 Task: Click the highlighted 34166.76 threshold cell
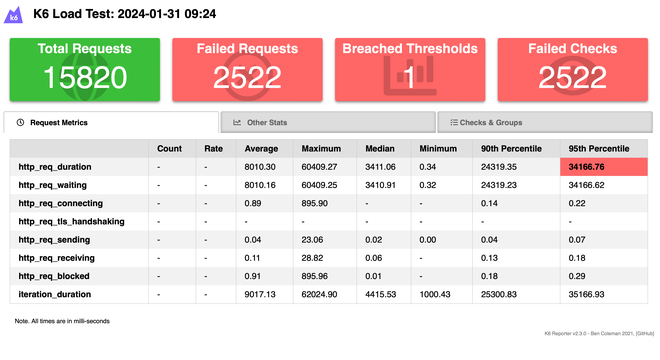[x=604, y=167]
